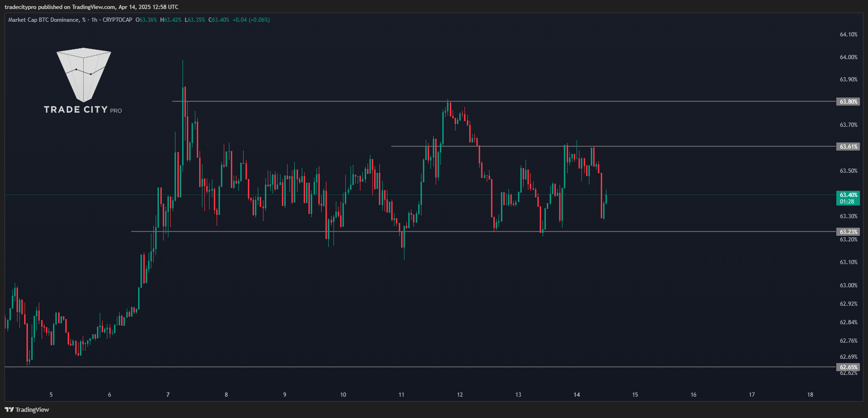Click the close value C63.40% in legend

pyautogui.click(x=219, y=20)
